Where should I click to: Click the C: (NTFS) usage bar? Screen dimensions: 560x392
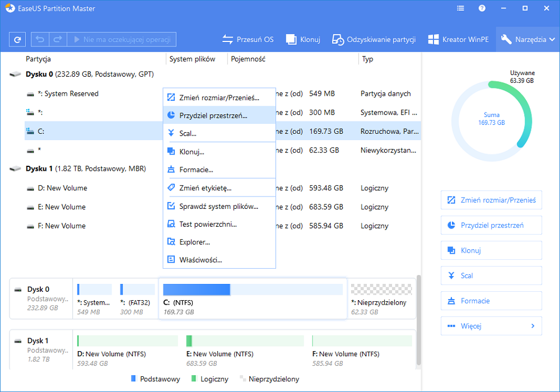(x=253, y=290)
